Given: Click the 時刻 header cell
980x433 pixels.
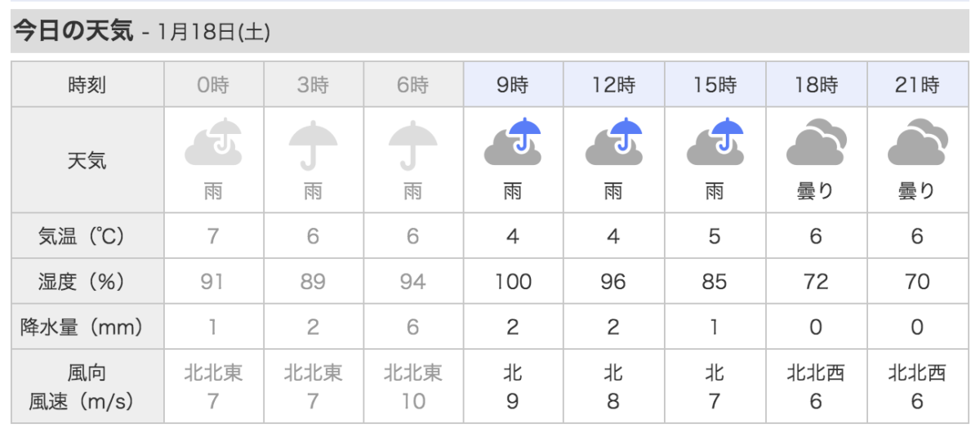Looking at the screenshot, I should (x=87, y=84).
